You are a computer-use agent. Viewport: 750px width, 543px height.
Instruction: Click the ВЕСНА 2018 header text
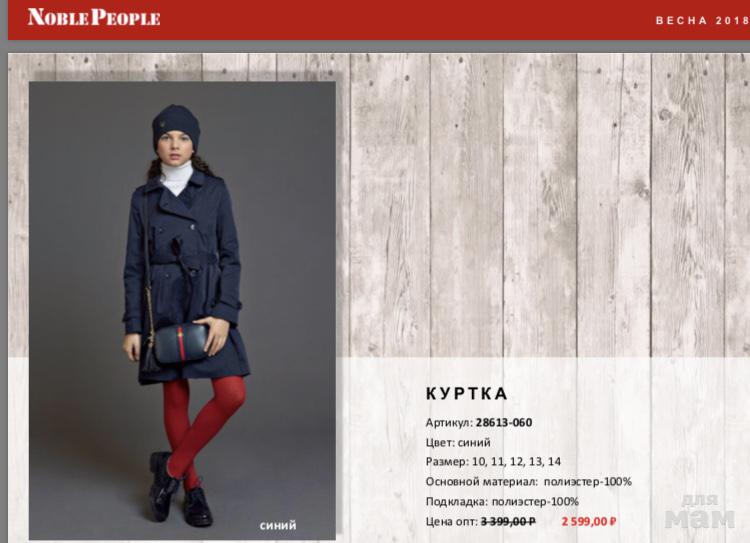[x=702, y=21]
